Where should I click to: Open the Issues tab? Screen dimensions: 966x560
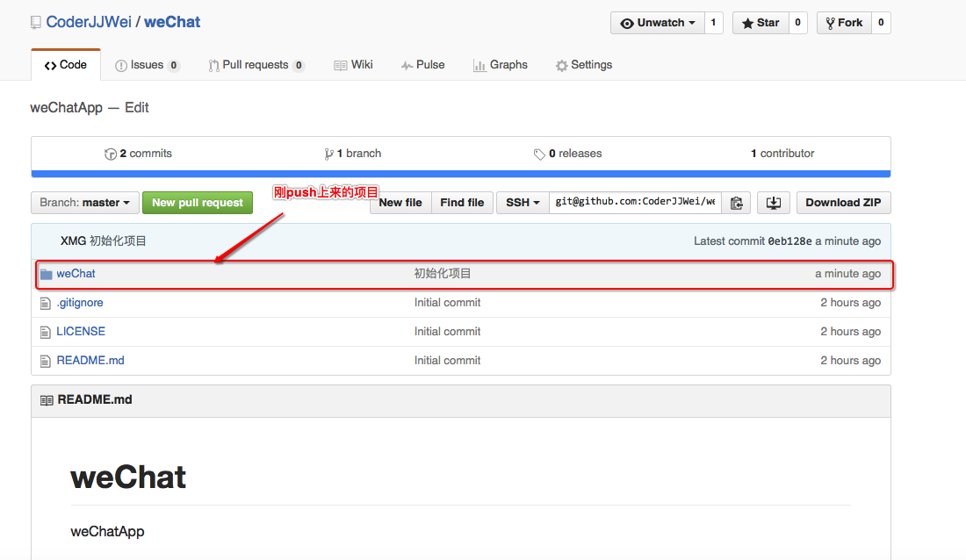pos(148,65)
